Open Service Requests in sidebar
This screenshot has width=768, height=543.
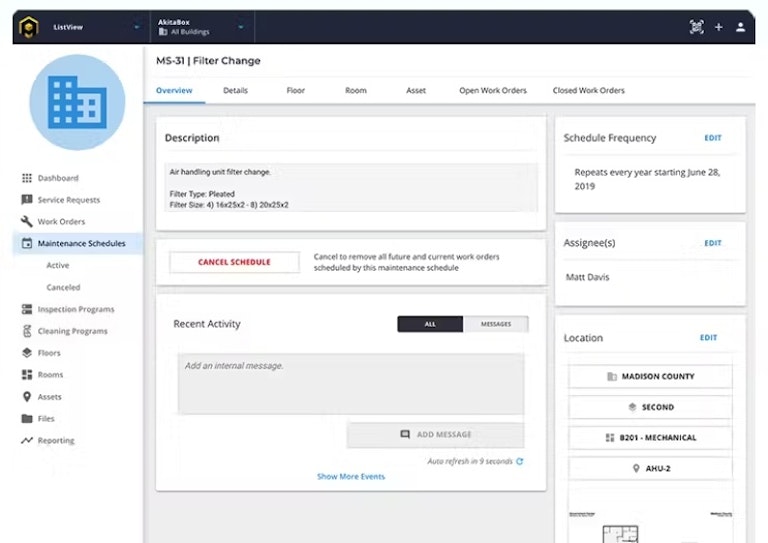69,200
